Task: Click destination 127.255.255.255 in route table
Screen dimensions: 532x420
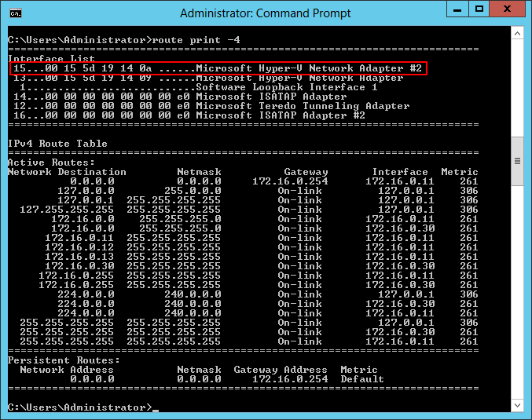Action: click(x=67, y=210)
